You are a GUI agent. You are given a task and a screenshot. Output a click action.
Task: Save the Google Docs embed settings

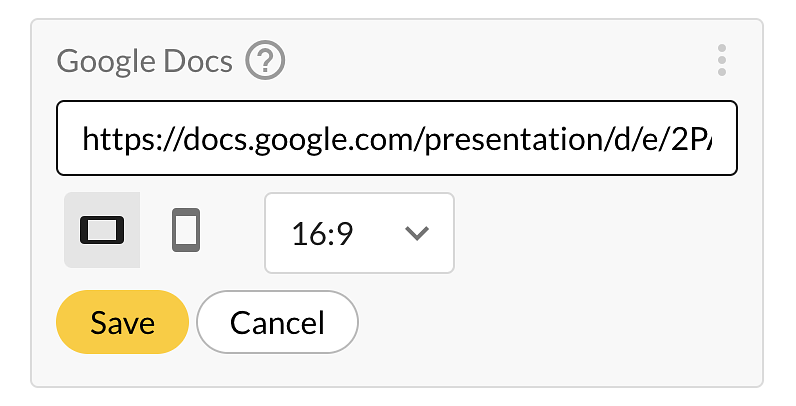click(x=122, y=322)
